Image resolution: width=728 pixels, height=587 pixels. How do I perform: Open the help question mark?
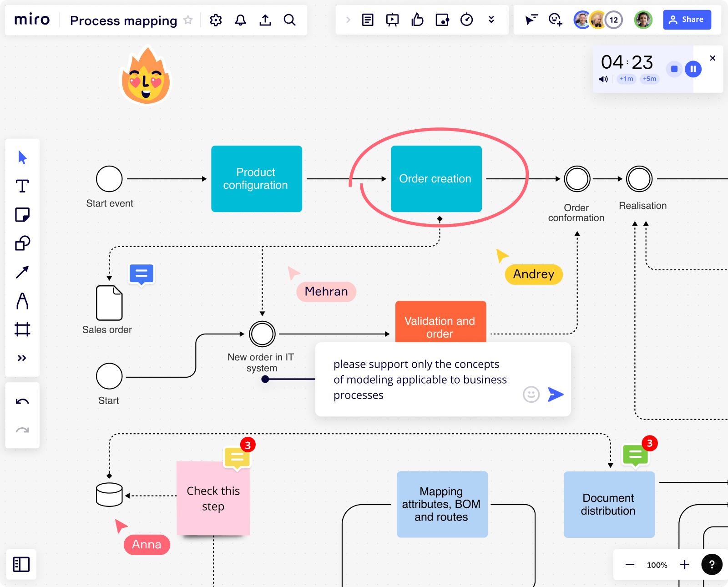[x=712, y=565]
